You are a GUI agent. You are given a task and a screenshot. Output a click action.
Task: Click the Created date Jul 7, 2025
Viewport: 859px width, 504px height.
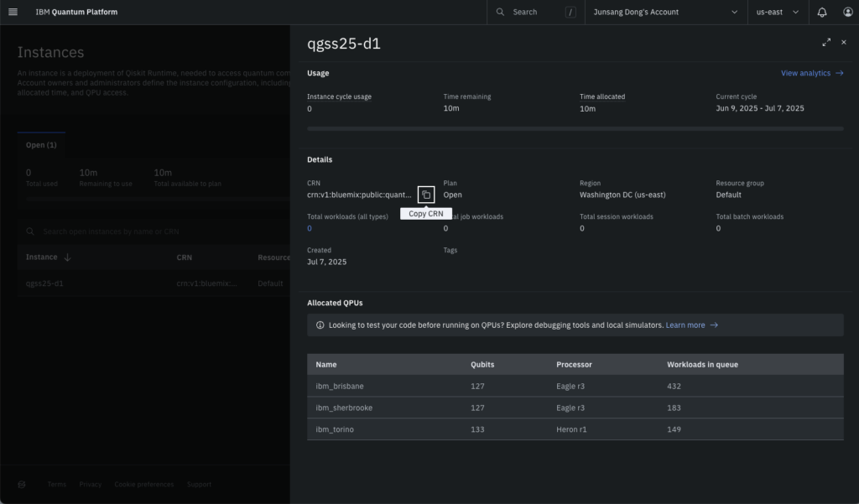click(326, 262)
